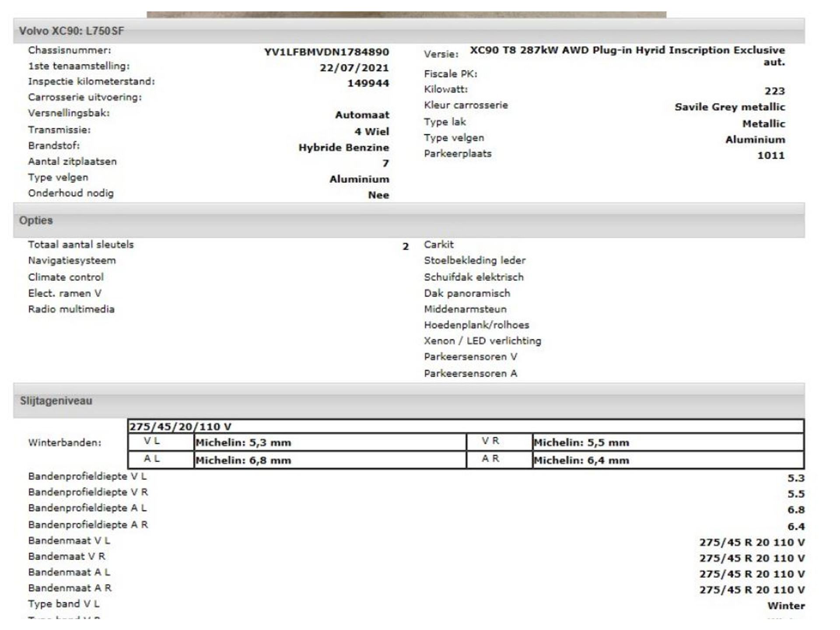Click the Carrosserie uitvoering label

pos(85,97)
